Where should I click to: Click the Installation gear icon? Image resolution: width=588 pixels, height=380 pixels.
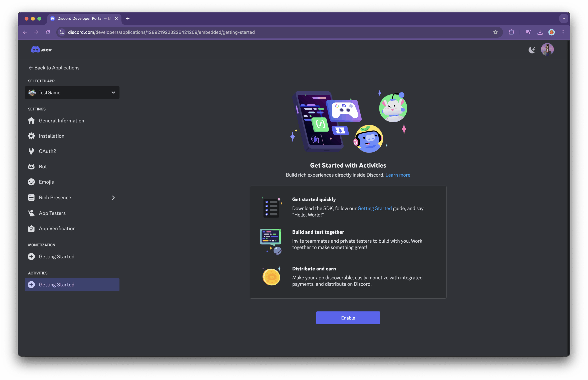[31, 136]
